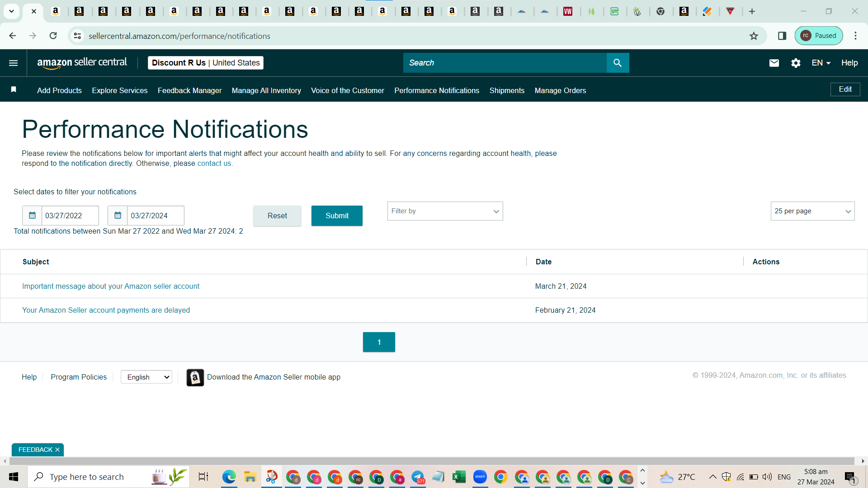Open Zoom from the taskbar
The height and width of the screenshot is (488, 868).
tap(480, 477)
